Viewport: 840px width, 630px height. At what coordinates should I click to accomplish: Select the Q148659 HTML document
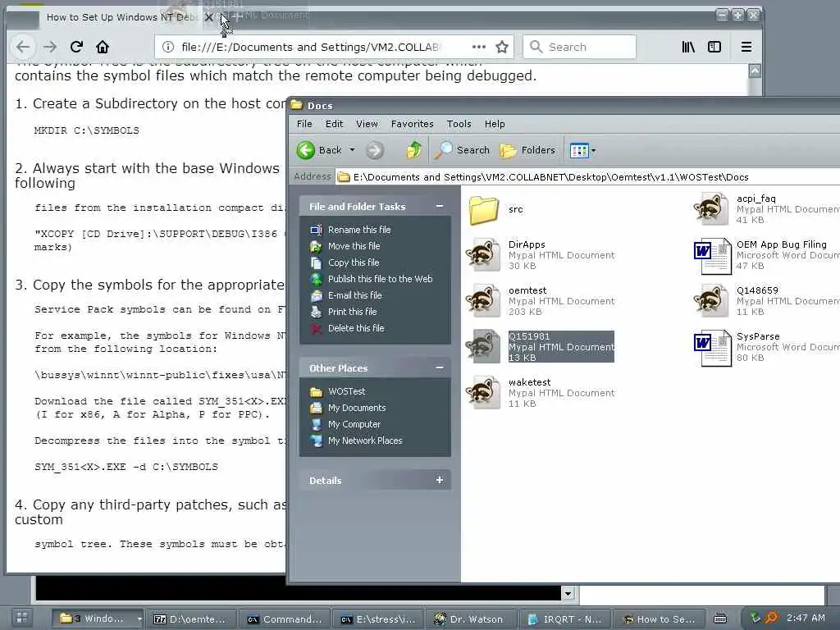click(x=766, y=301)
